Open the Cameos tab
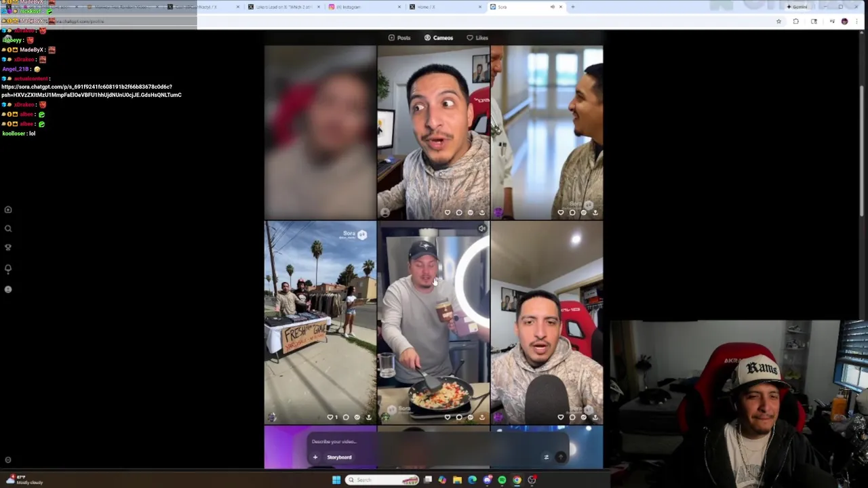The image size is (868, 488). click(439, 38)
